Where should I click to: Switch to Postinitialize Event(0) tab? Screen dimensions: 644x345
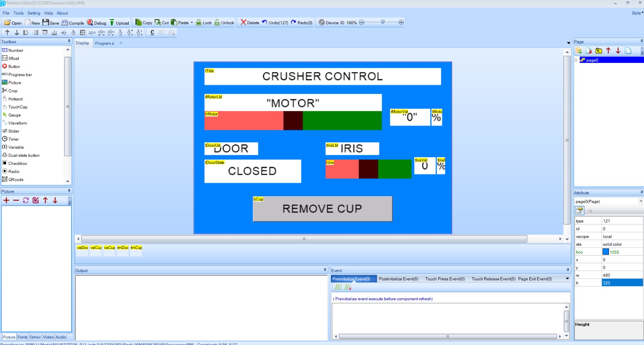click(398, 279)
